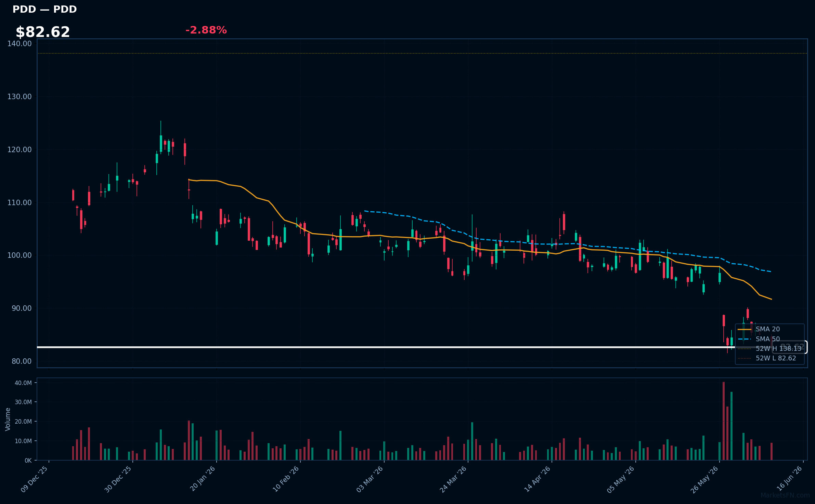Image resolution: width=815 pixels, height=504 pixels.
Task: Click the 20 Jan '26 date label
Action: pyautogui.click(x=203, y=479)
